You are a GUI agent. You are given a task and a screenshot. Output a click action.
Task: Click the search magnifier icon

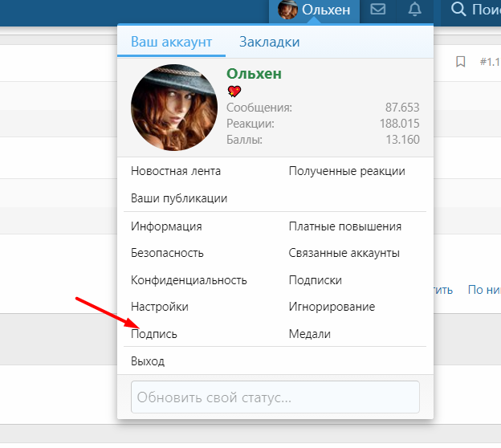tap(458, 10)
